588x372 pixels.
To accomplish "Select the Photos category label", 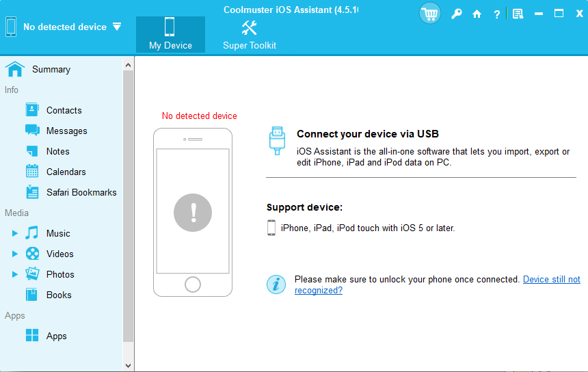I will tap(60, 274).
